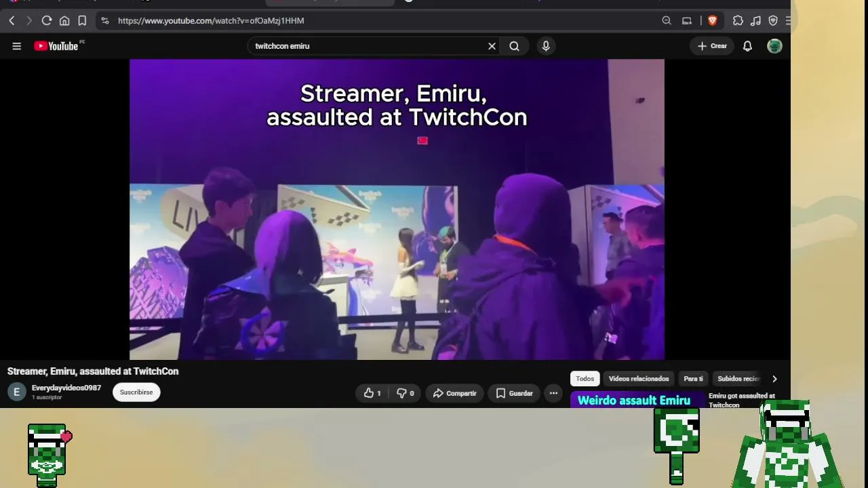Subscribe with the Suscribirse button
868x488 pixels.
coord(136,392)
